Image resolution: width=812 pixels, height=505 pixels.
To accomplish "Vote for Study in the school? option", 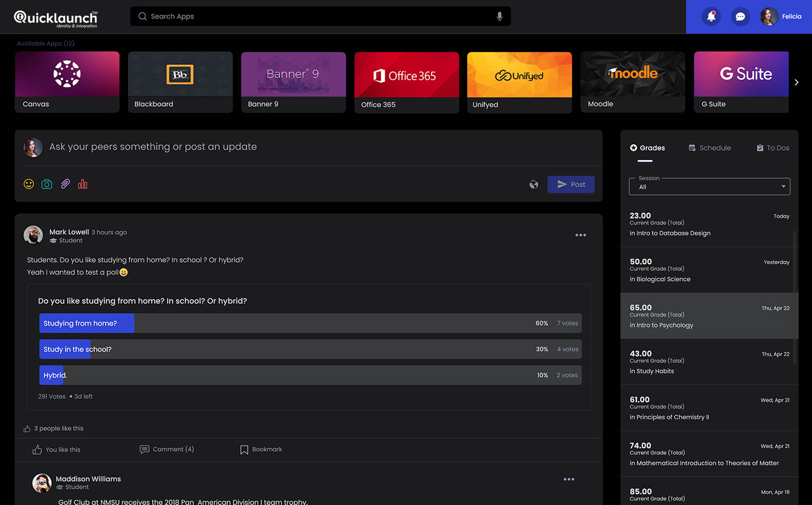I will 310,349.
